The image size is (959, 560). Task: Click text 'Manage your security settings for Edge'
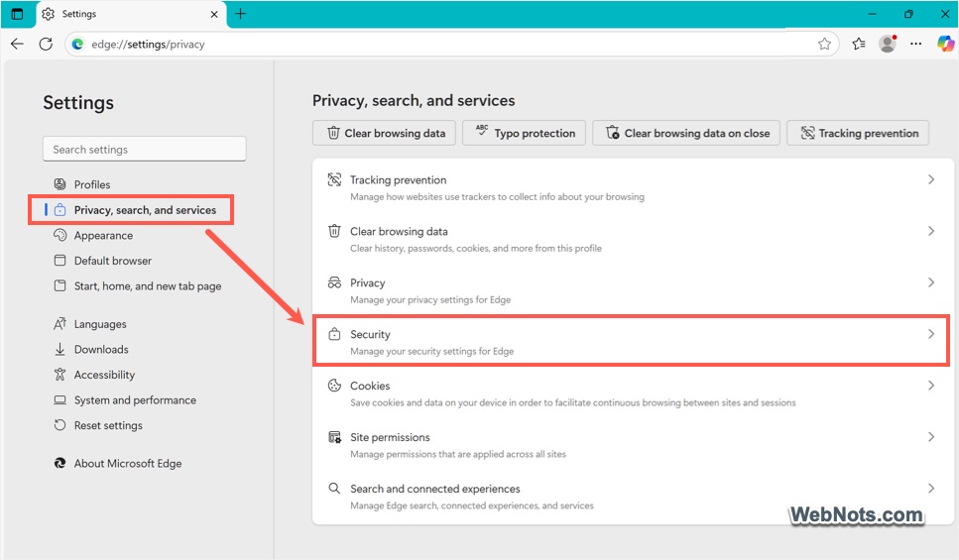(x=431, y=351)
